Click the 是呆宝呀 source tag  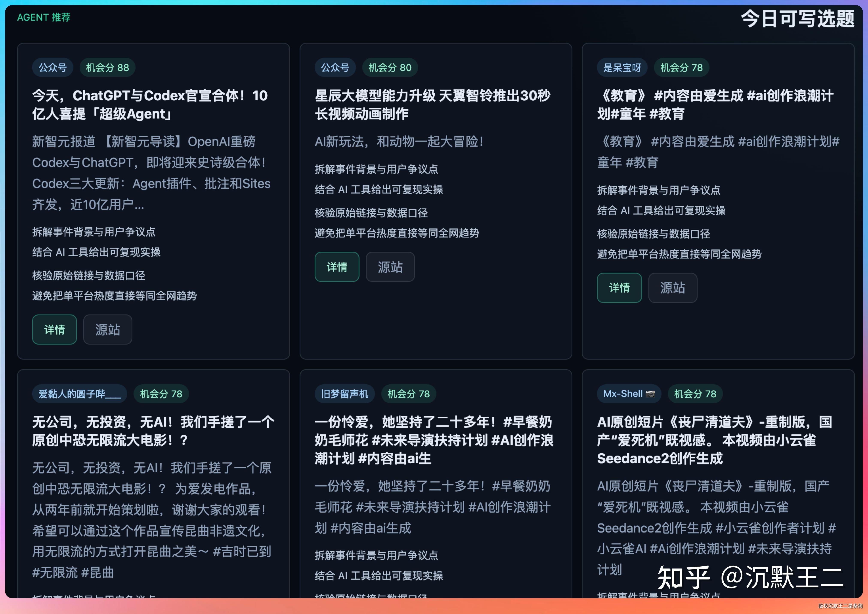click(x=622, y=68)
